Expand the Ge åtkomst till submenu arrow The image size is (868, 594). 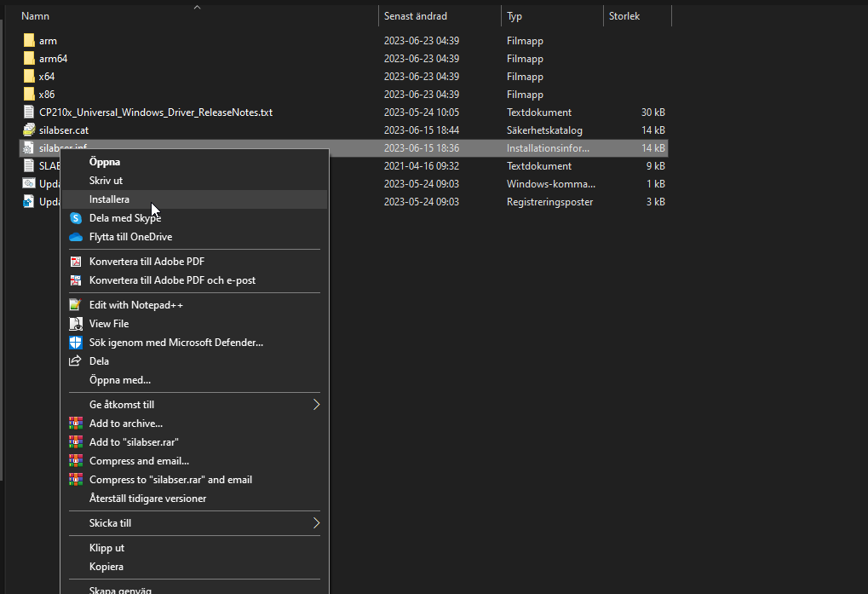click(x=316, y=405)
